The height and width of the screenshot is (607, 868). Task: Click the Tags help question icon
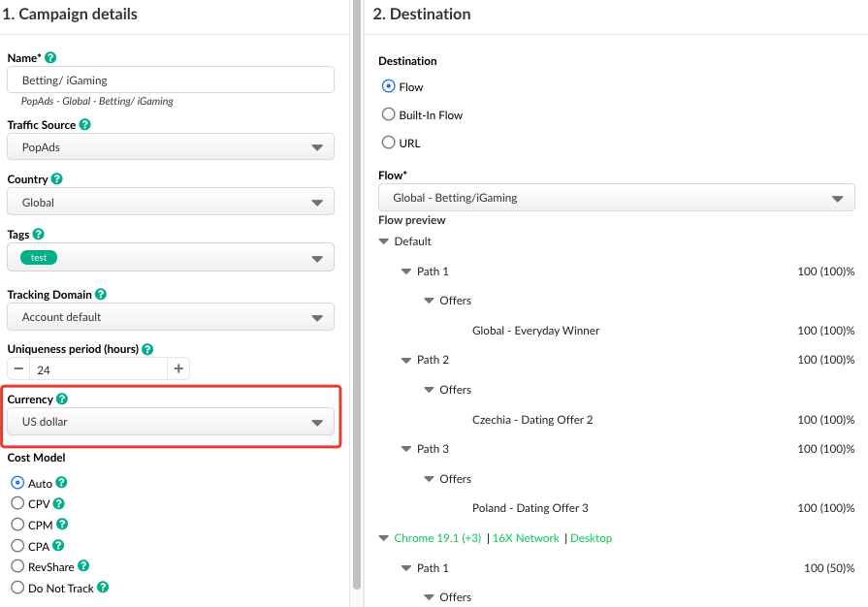click(39, 235)
